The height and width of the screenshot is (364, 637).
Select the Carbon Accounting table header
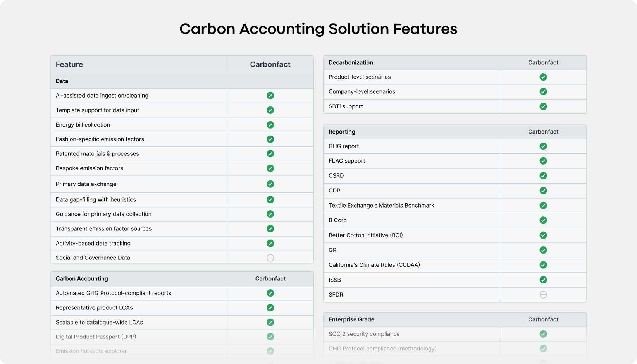click(82, 279)
